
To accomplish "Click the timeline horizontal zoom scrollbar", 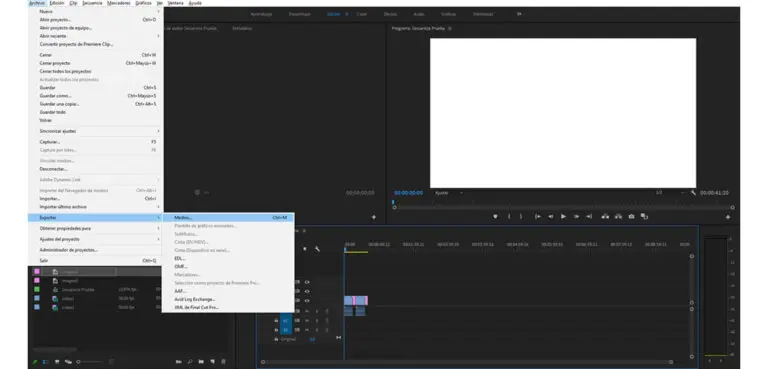I will pyautogui.click(x=467, y=362).
